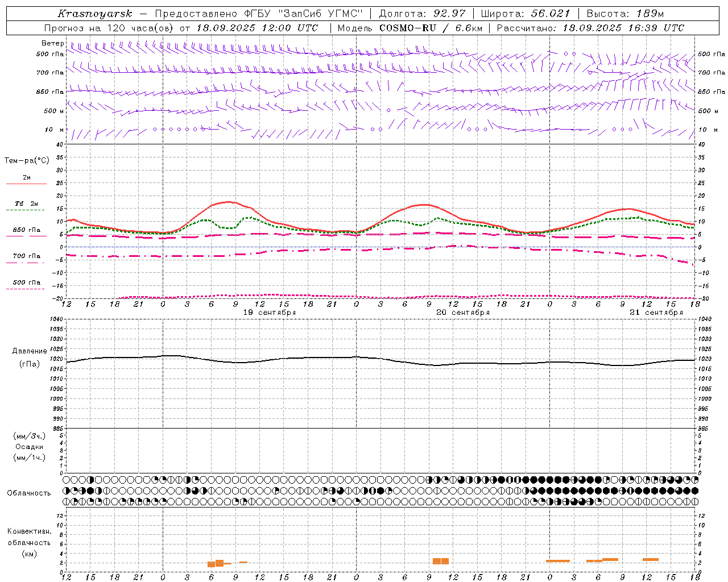
Task: Click the 'Облачность' cloud cover label
Action: click(29, 493)
